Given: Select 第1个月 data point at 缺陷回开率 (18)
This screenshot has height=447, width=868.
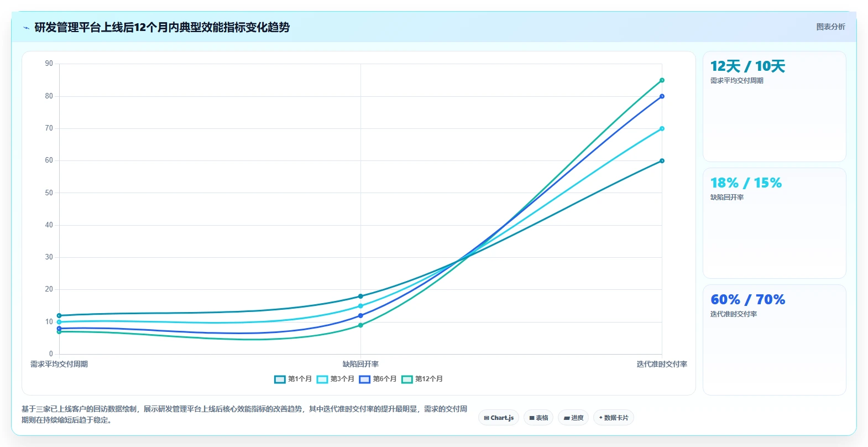Looking at the screenshot, I should coord(360,297).
